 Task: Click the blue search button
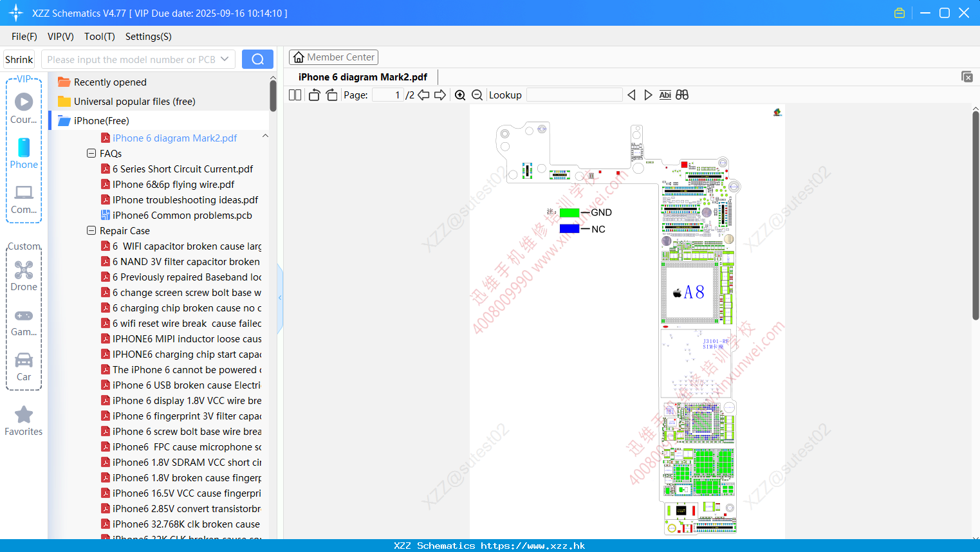tap(257, 59)
